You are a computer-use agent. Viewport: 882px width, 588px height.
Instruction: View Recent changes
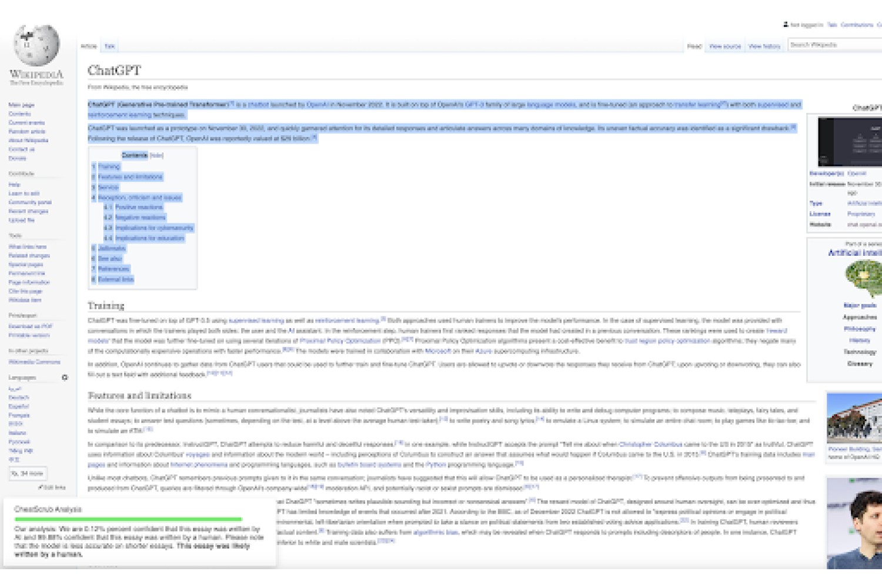(x=28, y=211)
